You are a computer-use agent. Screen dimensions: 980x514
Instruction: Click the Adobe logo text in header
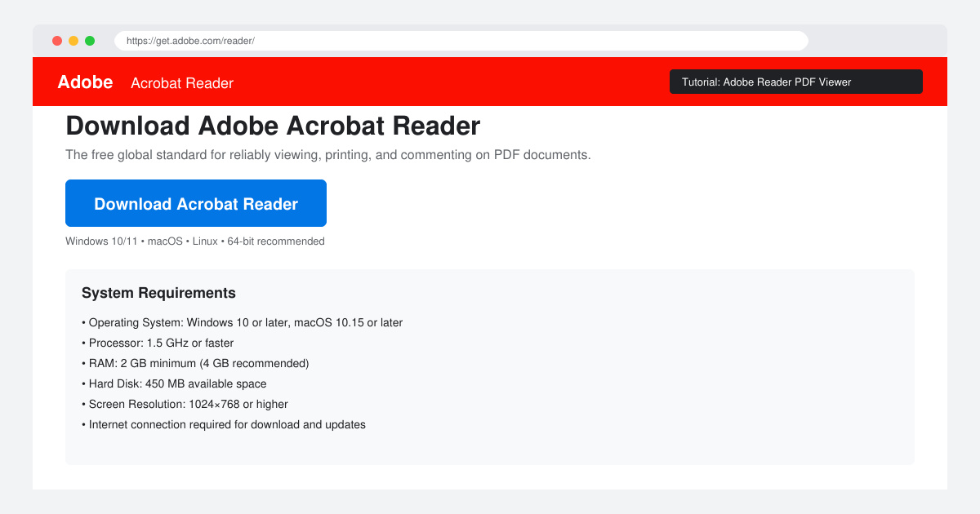click(x=85, y=82)
